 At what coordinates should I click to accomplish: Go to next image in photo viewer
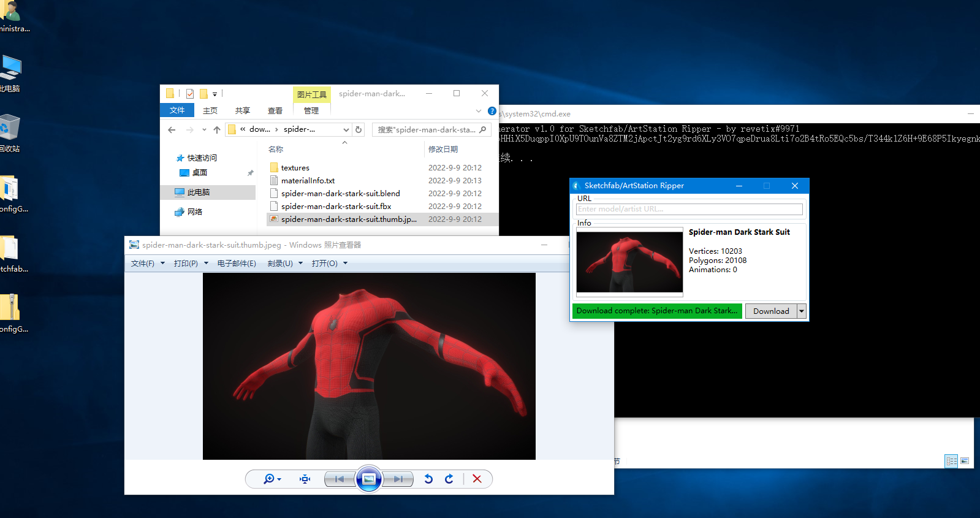(x=398, y=479)
